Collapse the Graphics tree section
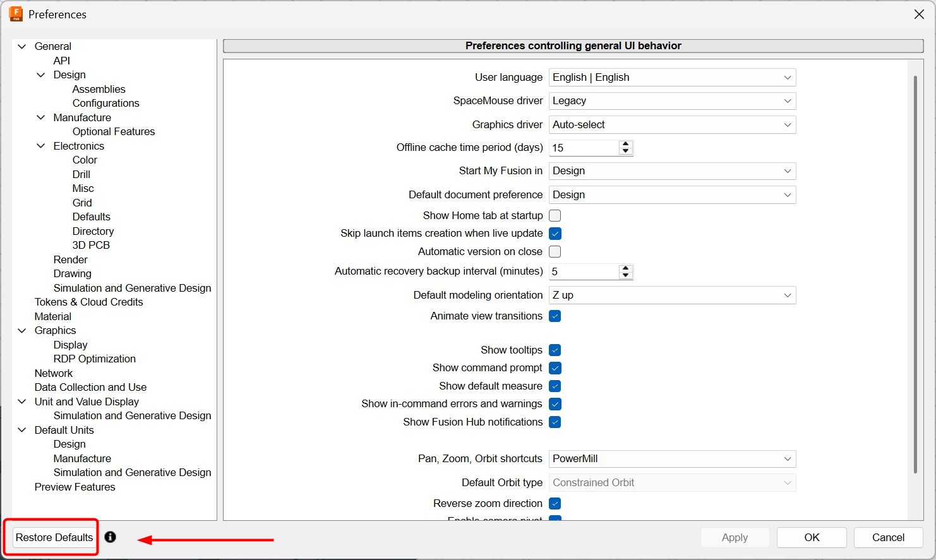936x560 pixels. pos(22,330)
